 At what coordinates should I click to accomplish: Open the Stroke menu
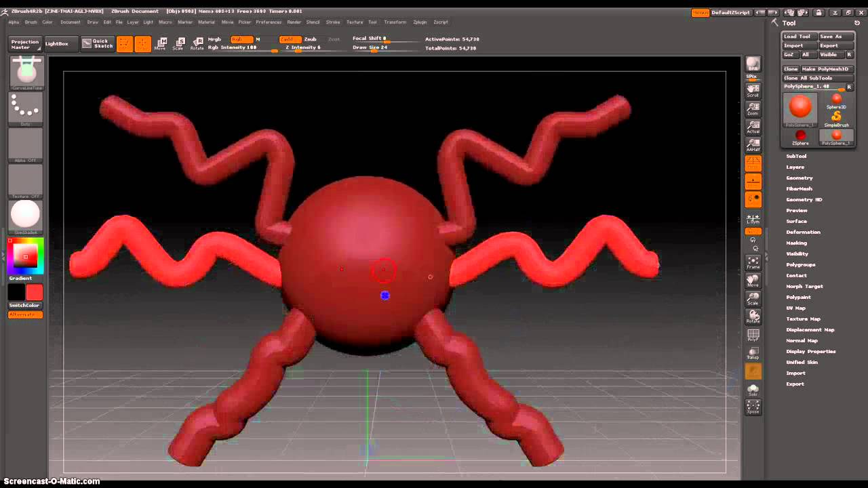333,22
